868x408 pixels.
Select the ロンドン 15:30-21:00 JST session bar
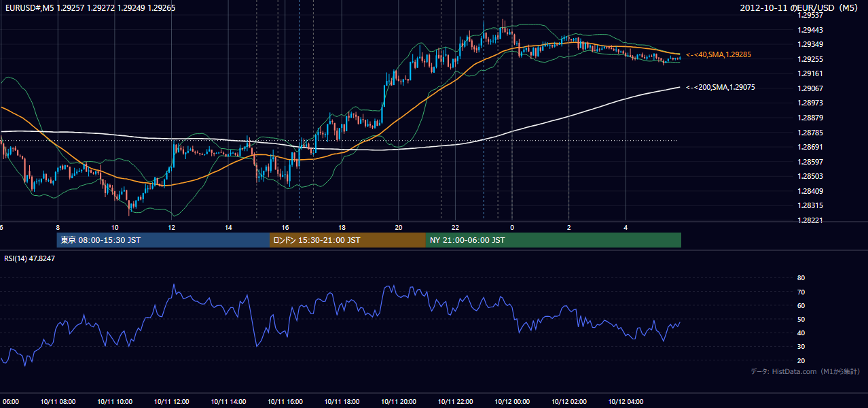348,240
